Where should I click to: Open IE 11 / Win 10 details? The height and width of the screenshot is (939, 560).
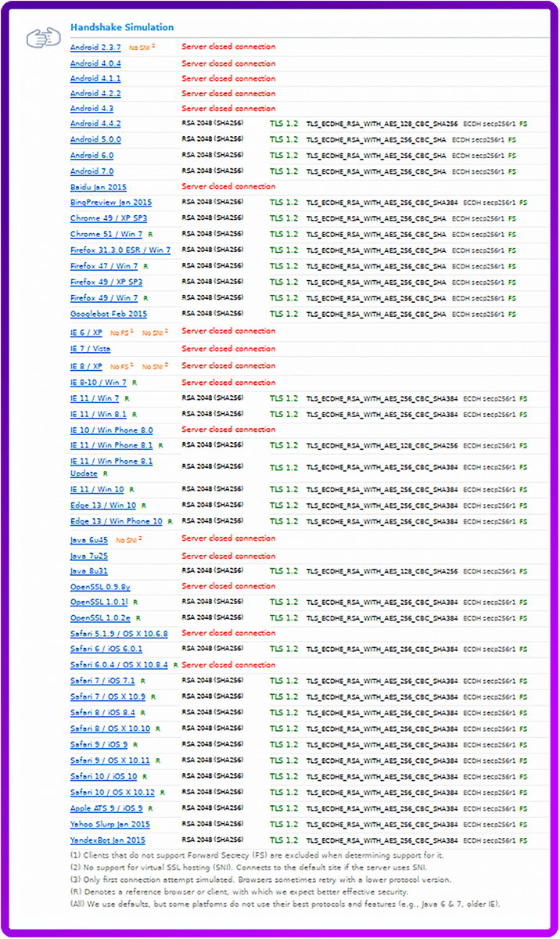[x=96, y=490]
